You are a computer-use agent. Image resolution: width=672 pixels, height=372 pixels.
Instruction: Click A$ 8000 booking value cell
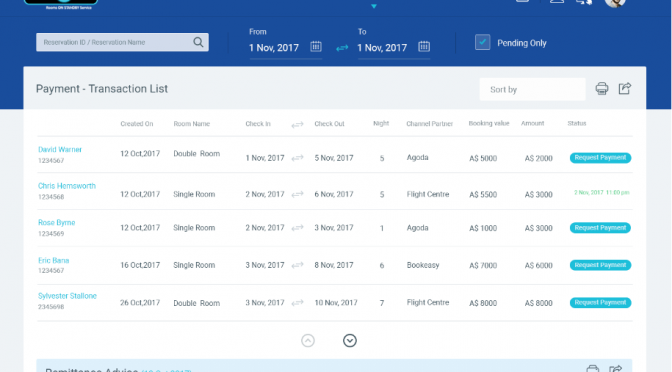pyautogui.click(x=483, y=303)
